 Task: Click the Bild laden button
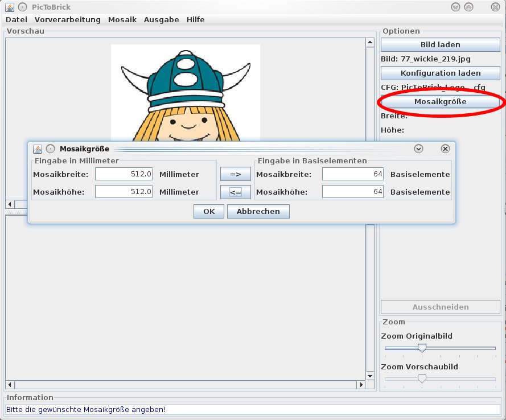click(x=441, y=45)
